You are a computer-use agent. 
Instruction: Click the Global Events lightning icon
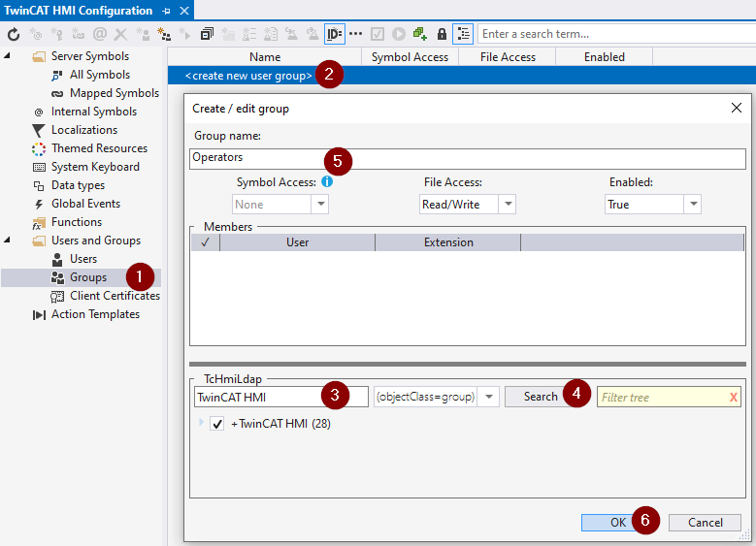tap(39, 205)
